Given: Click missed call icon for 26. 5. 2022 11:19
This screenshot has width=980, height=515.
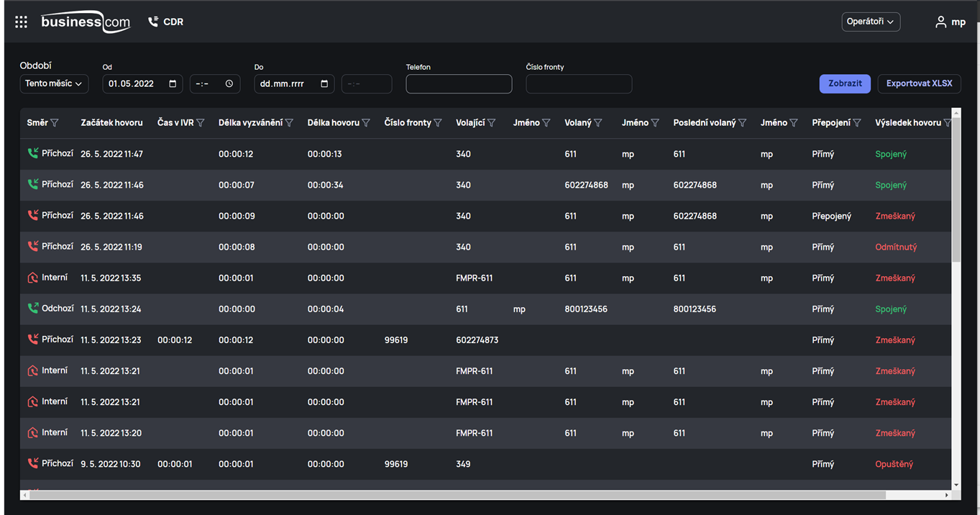Looking at the screenshot, I should 32,246.
